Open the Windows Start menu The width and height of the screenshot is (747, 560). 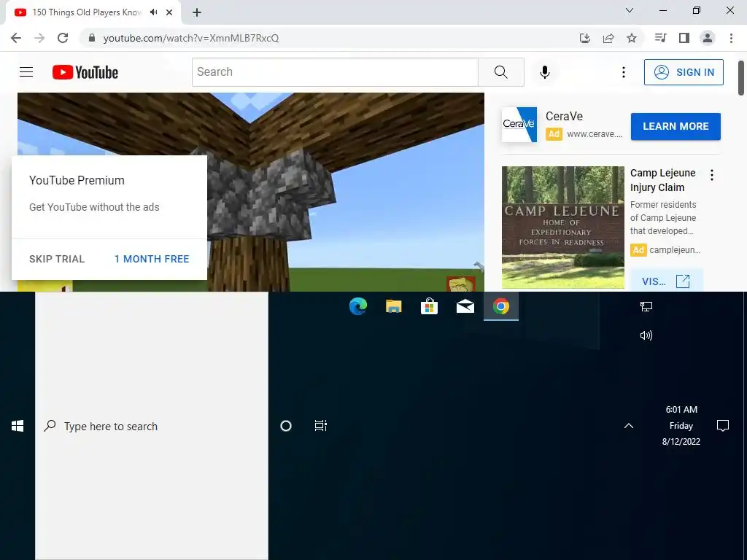[x=18, y=426]
